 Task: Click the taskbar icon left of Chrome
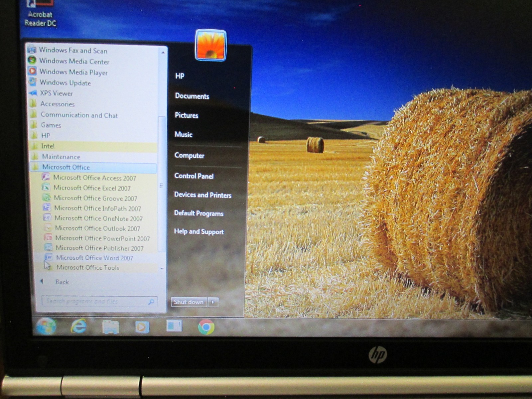[x=174, y=327]
